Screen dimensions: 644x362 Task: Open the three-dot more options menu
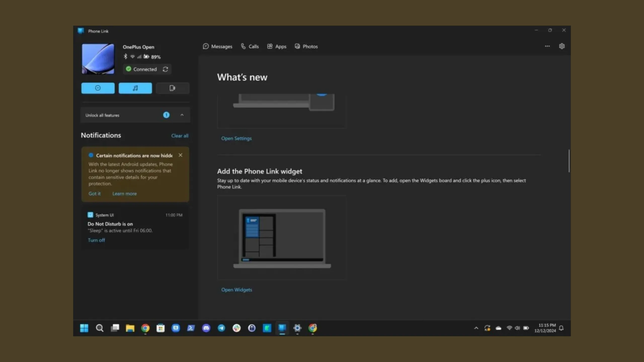[x=547, y=46]
